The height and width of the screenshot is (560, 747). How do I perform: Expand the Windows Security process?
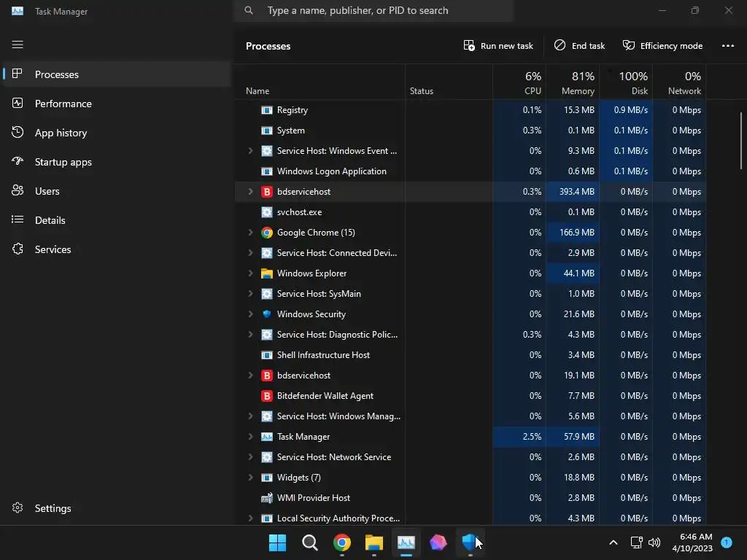[251, 314]
